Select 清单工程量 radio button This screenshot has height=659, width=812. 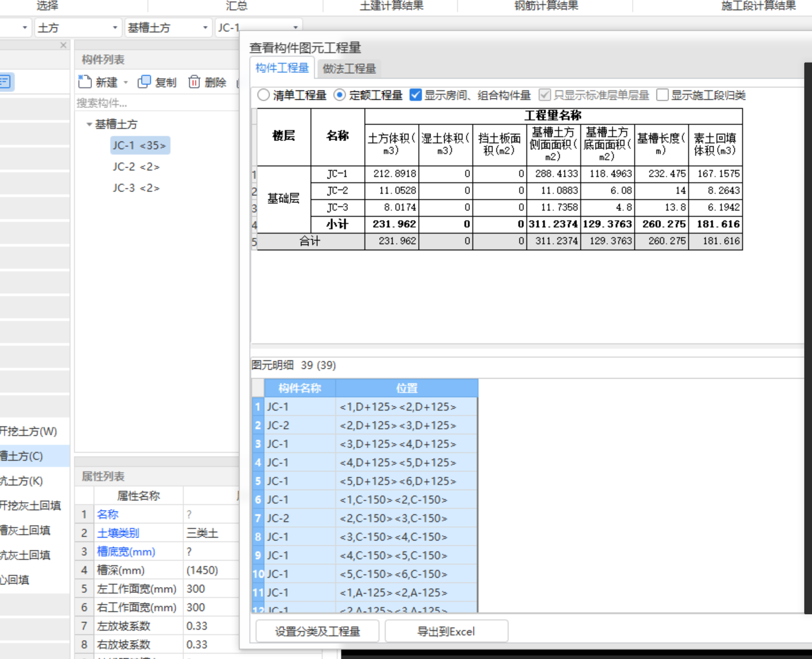[x=264, y=95]
